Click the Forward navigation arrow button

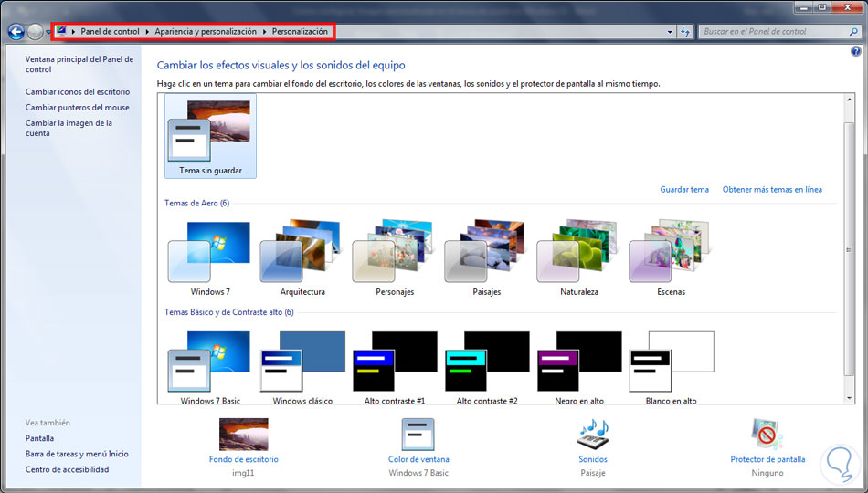click(35, 32)
